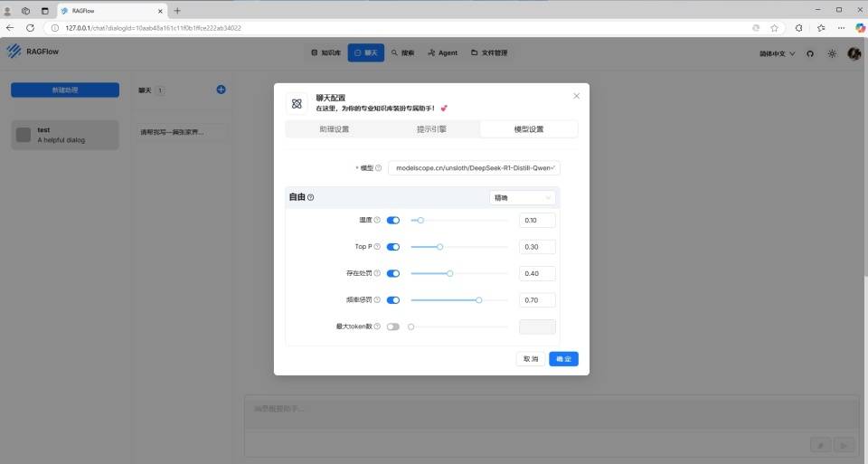This screenshot has height=464, width=868.
Task: Open the 精确 preset dropdown
Action: tap(523, 198)
